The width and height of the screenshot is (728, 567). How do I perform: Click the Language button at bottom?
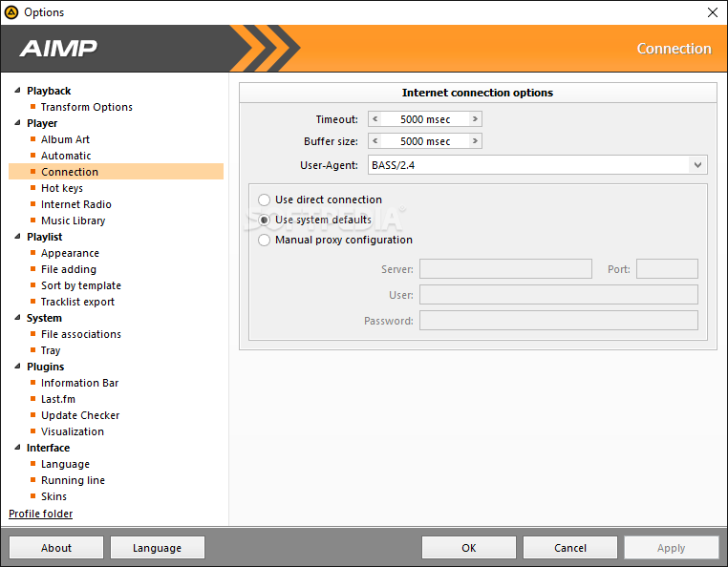pos(158,548)
